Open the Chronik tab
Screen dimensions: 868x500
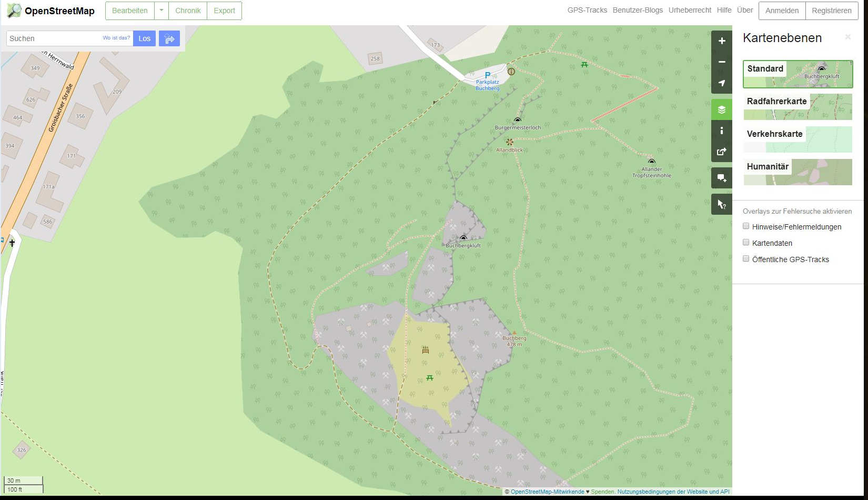click(x=188, y=11)
